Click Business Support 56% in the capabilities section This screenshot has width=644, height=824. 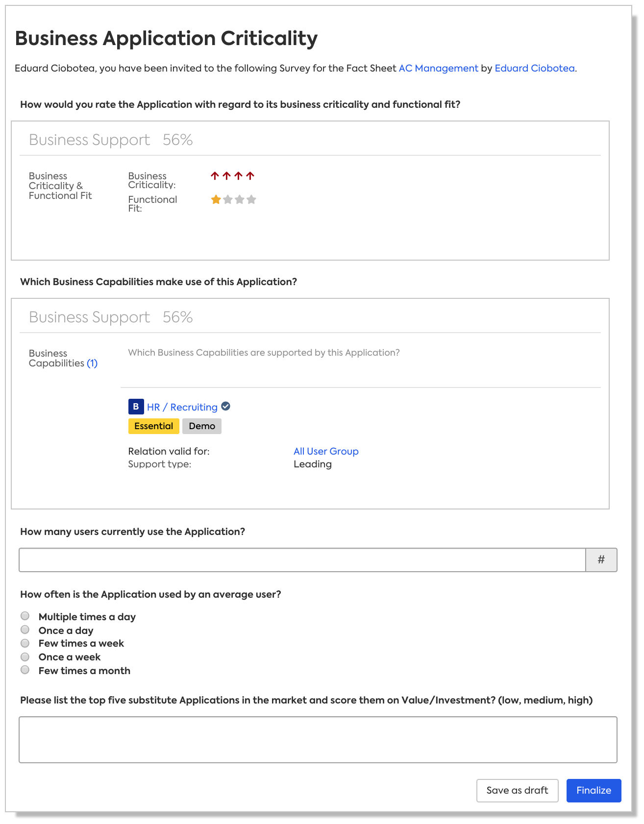pos(111,317)
